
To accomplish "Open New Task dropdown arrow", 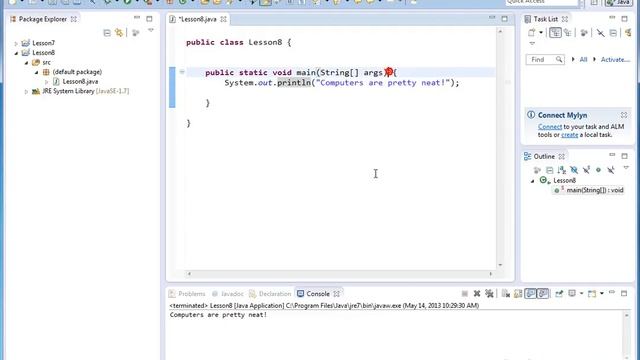I will pos(541,33).
